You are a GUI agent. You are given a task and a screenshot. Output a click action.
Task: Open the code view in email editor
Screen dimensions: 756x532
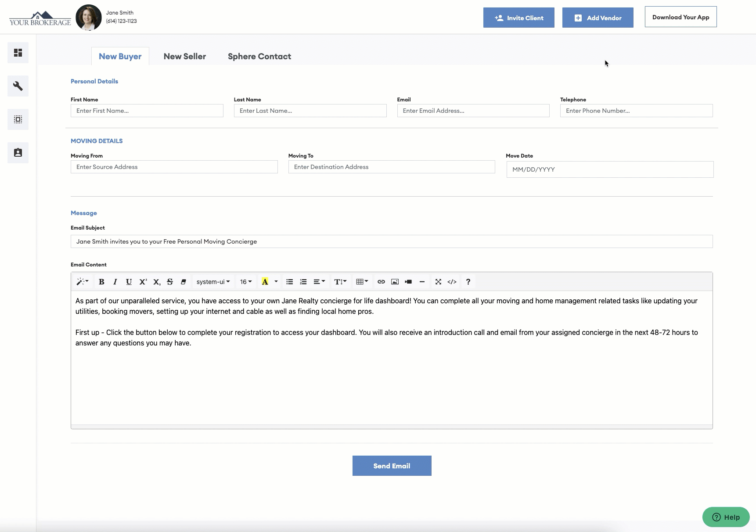(x=452, y=282)
